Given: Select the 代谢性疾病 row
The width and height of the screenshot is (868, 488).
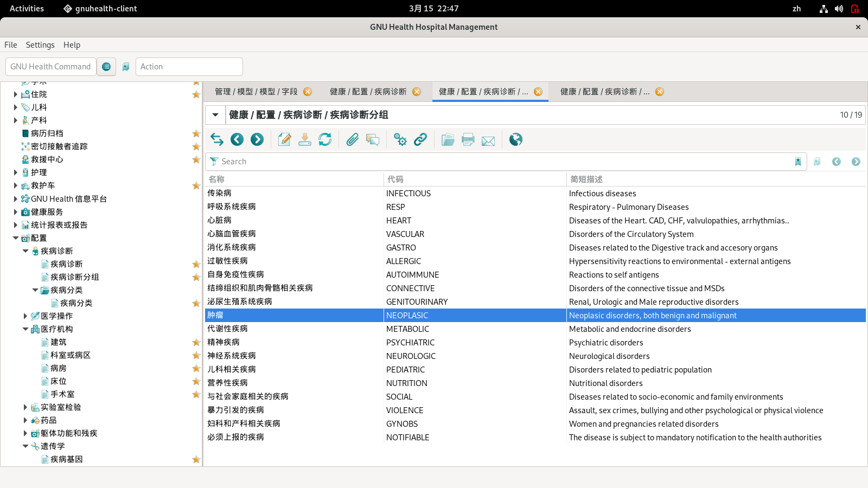Looking at the screenshot, I should click(x=228, y=329).
